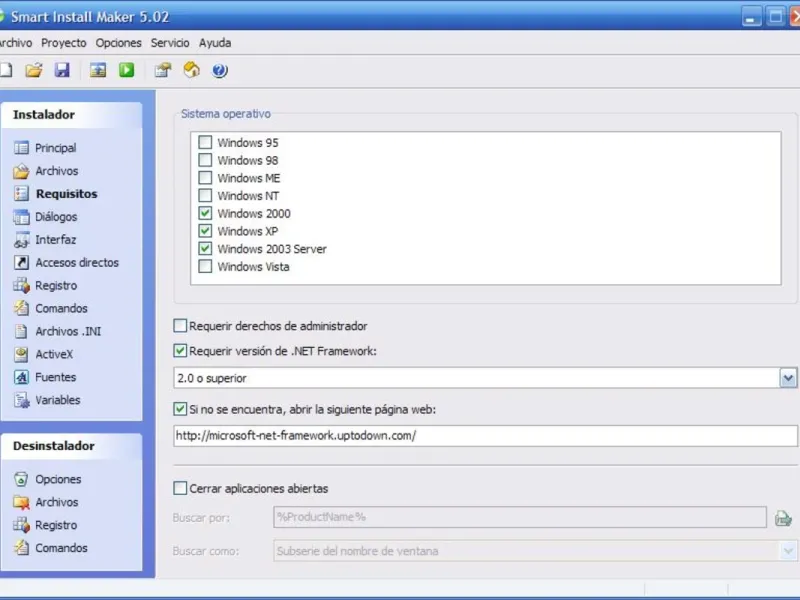Open the Fuentes section

[x=56, y=377]
